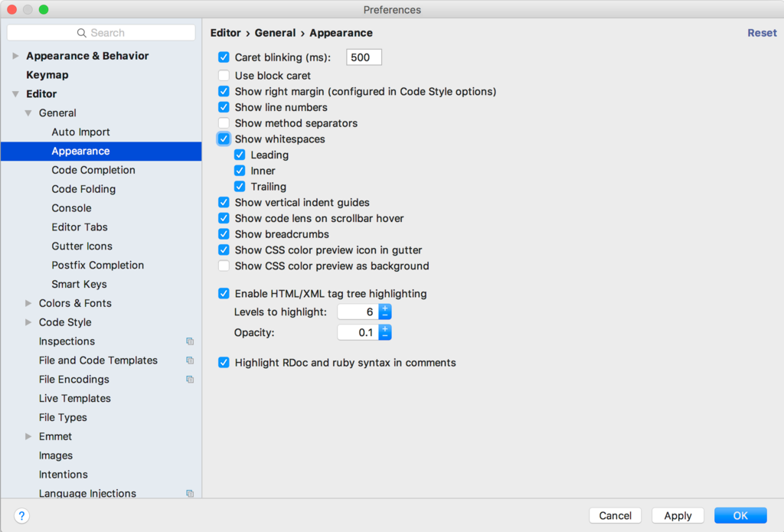Click the Opacity stepper arrows
The width and height of the screenshot is (784, 532).
pyautogui.click(x=385, y=332)
